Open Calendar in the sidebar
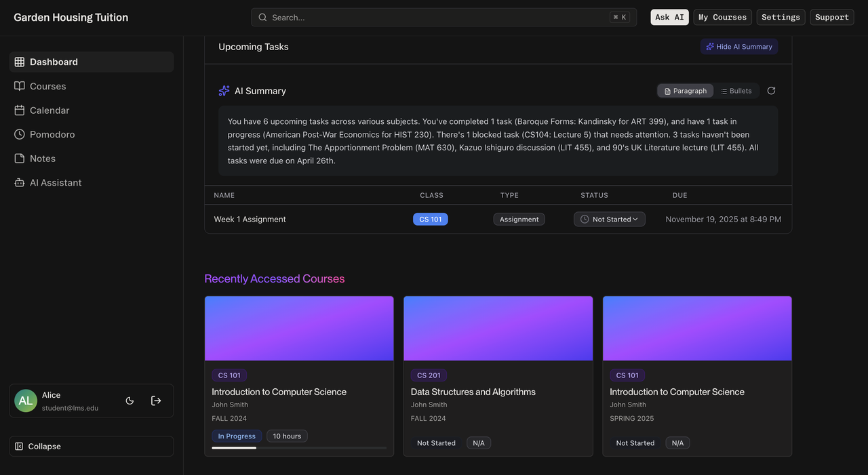Image resolution: width=868 pixels, height=475 pixels. point(92,110)
